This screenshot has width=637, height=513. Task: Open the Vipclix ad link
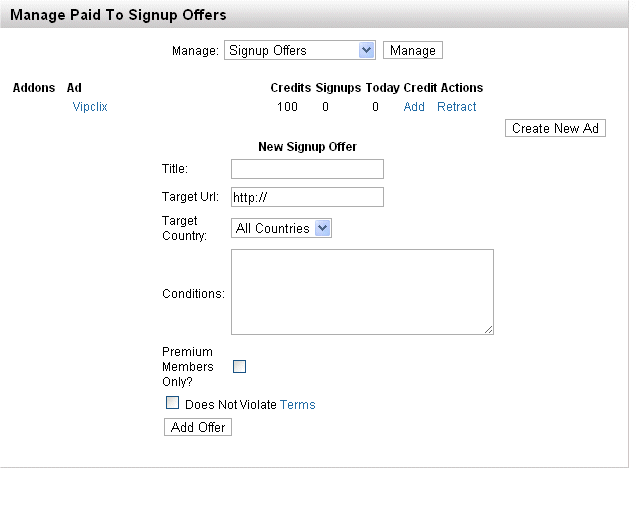(x=90, y=107)
